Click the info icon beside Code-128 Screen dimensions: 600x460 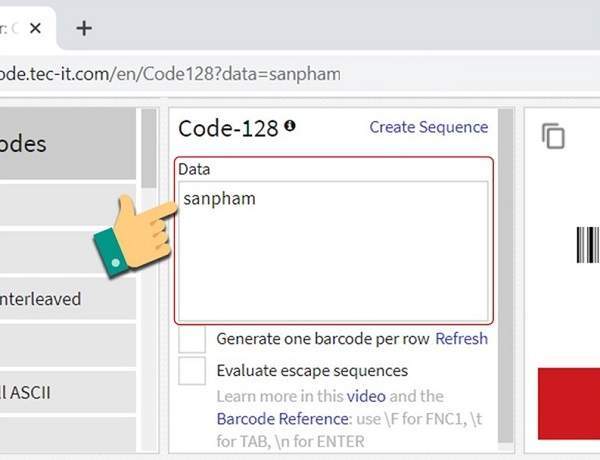pos(290,126)
